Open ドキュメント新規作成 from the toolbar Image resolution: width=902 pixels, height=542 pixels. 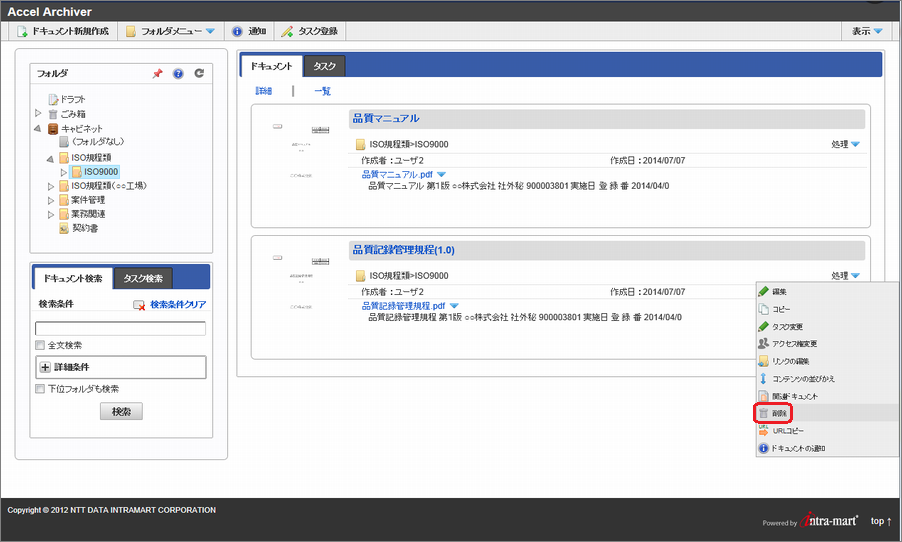[x=65, y=32]
